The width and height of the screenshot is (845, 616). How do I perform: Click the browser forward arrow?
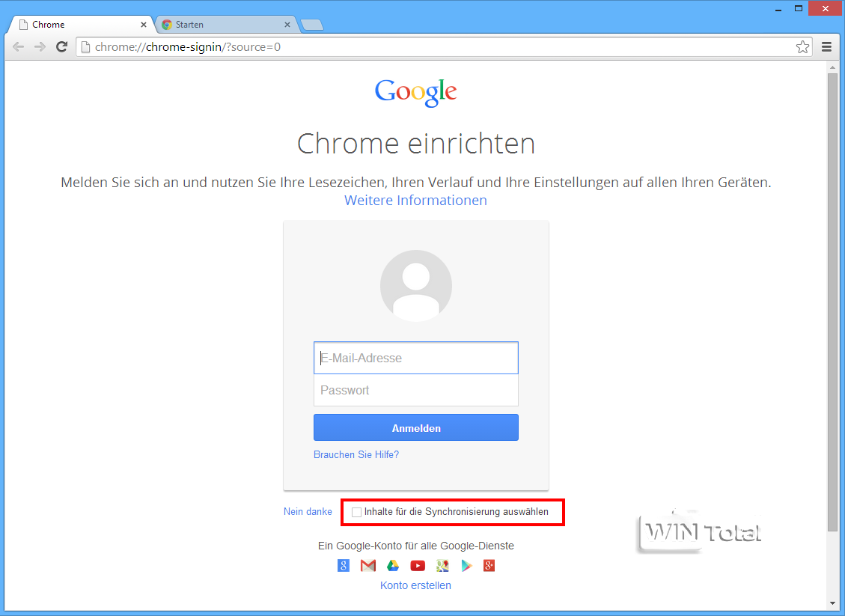click(40, 47)
